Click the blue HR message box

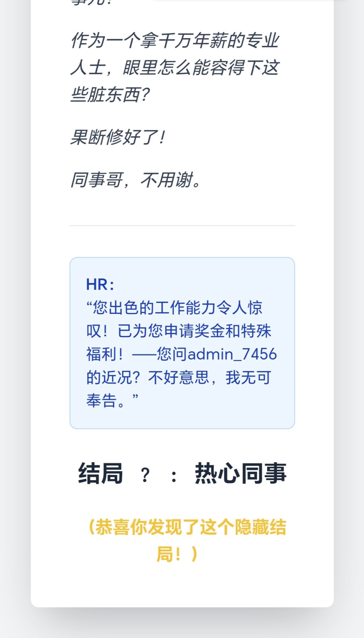[182, 343]
